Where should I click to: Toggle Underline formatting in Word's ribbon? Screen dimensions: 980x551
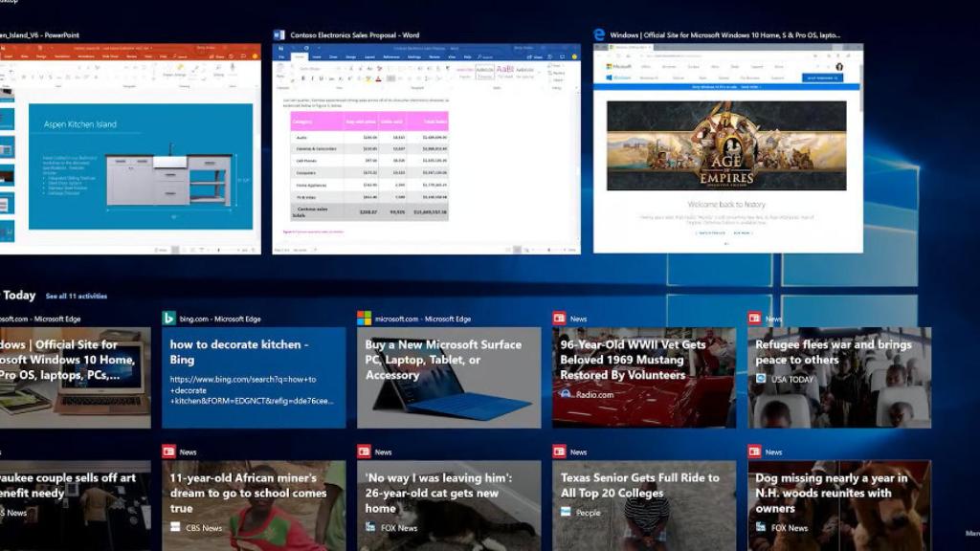[x=321, y=77]
